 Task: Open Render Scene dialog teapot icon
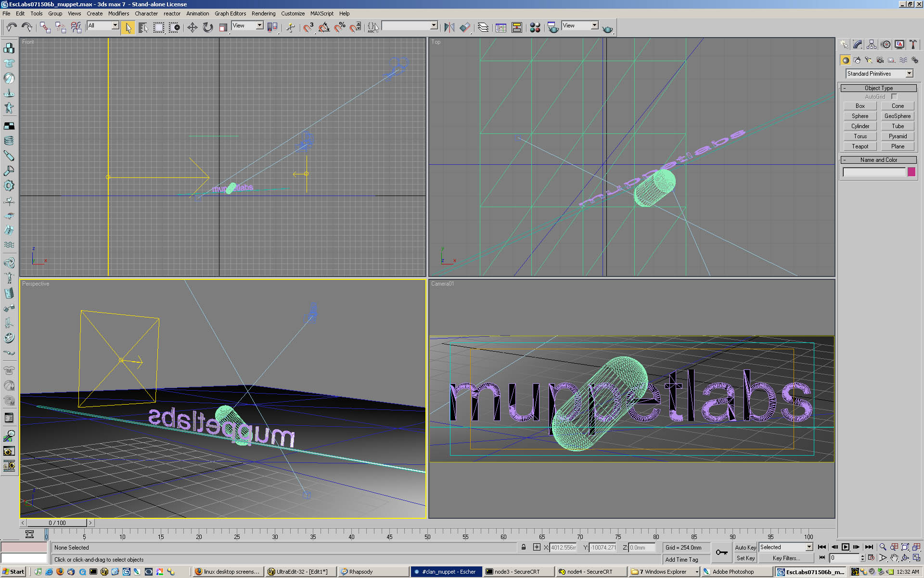(x=553, y=27)
